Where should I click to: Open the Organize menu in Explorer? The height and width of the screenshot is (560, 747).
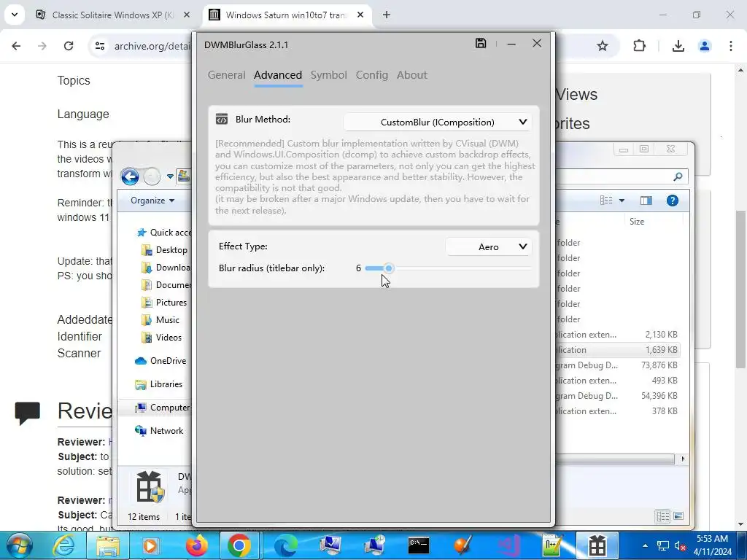(152, 201)
